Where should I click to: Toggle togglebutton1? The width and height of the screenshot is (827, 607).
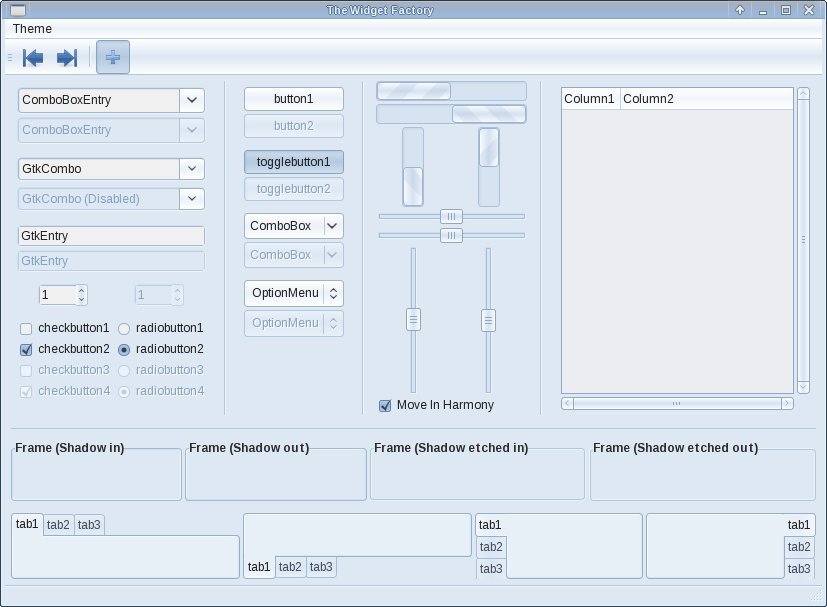[294, 162]
